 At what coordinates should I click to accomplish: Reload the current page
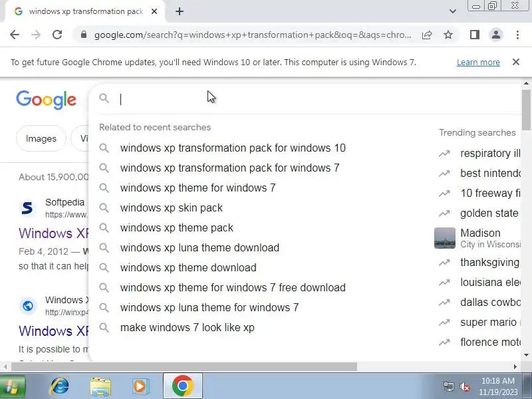pyautogui.click(x=57, y=35)
